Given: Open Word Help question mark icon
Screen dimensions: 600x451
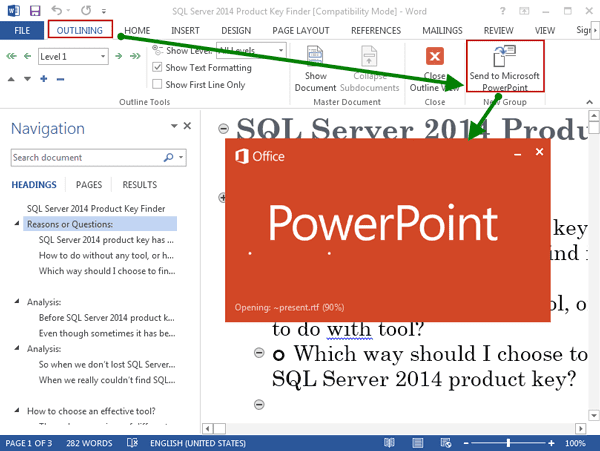Looking at the screenshot, I should [502, 11].
